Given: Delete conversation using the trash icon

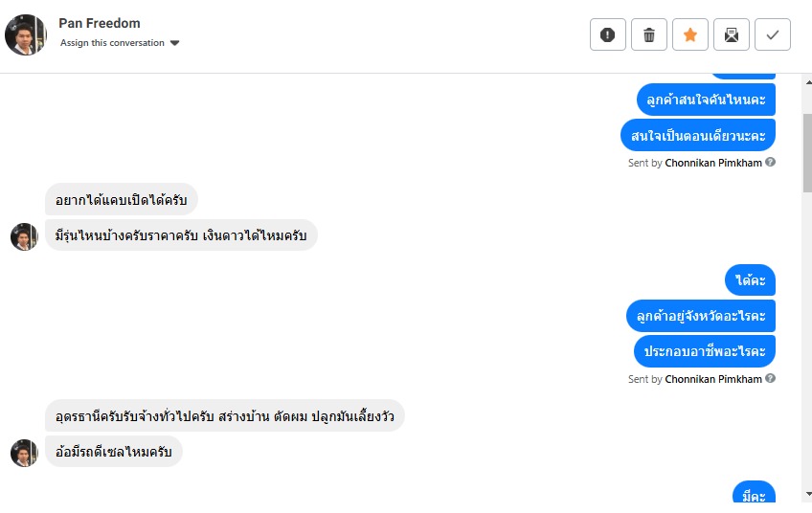Looking at the screenshot, I should [649, 35].
